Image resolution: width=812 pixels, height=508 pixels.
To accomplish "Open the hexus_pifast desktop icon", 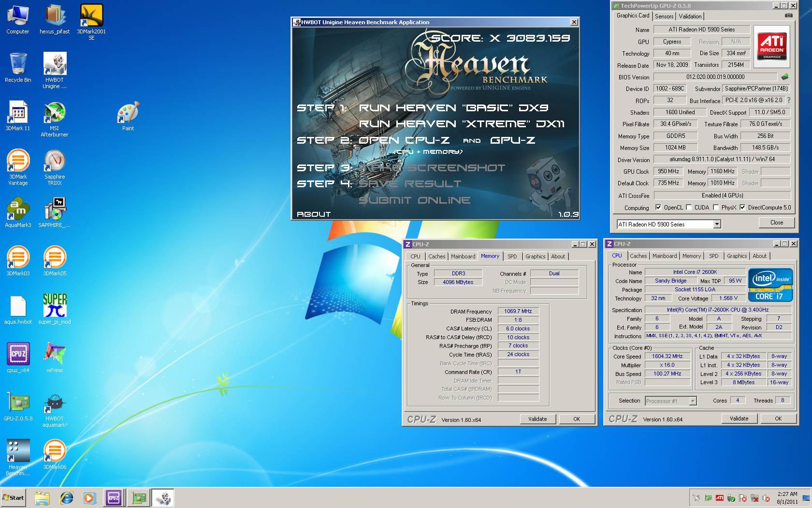I will (55, 19).
